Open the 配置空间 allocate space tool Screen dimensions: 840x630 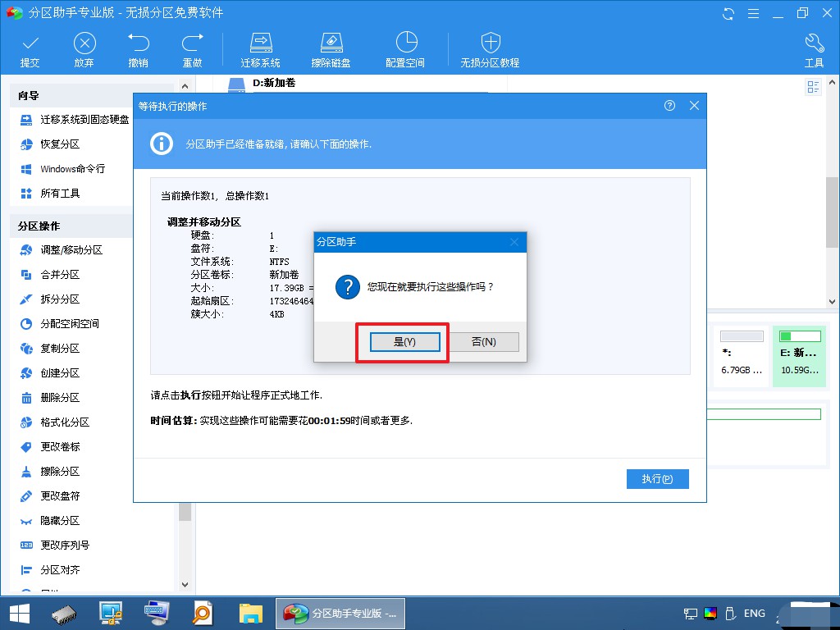(405, 51)
